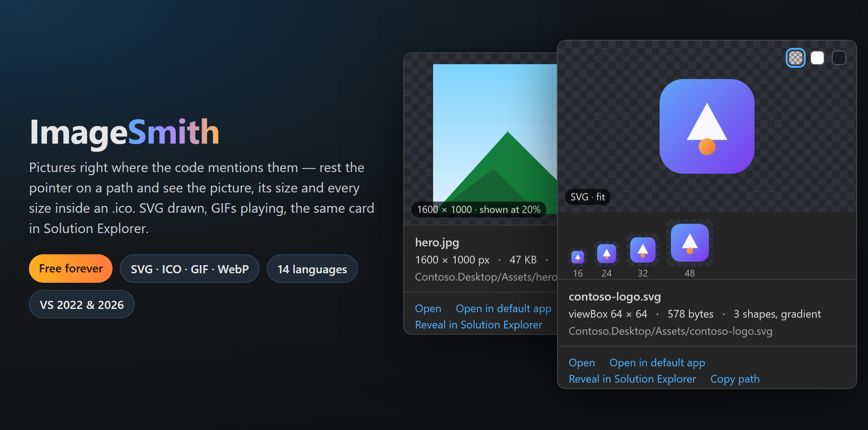Click the SVG · ICO · GIF · WebP pill

coord(190,269)
